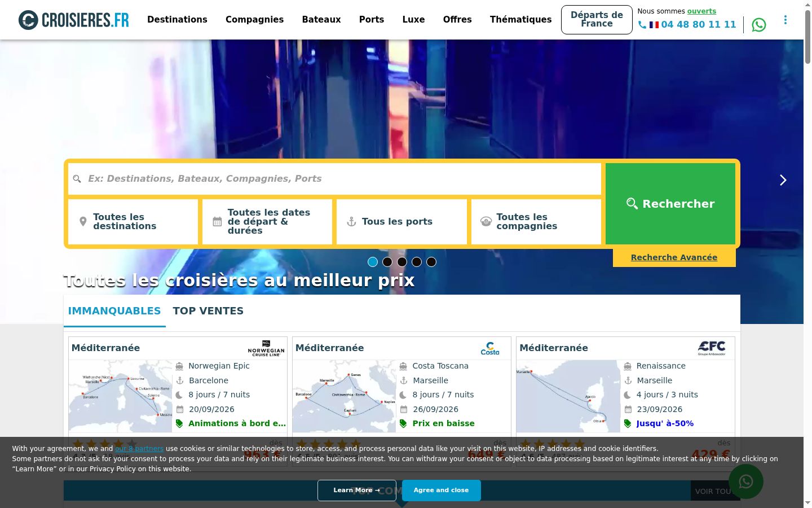This screenshot has height=508, width=812.
Task: Open Costa Toscana itinerary map thumbnail
Action: (x=344, y=396)
